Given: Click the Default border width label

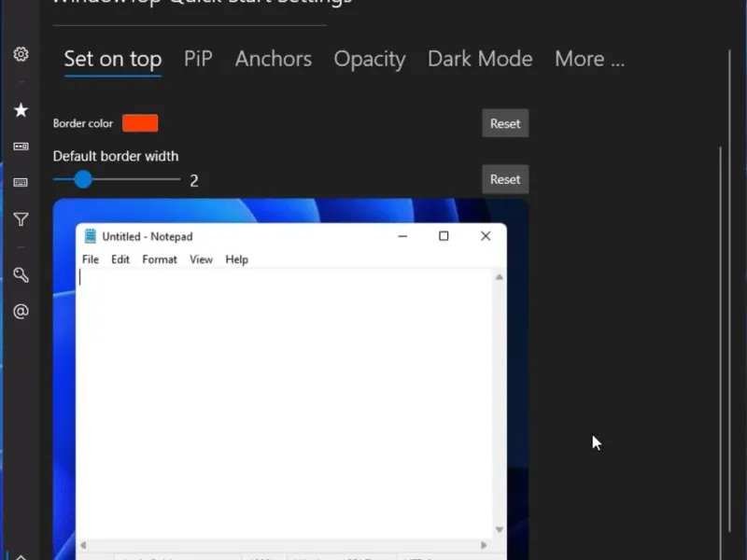Looking at the screenshot, I should [116, 156].
